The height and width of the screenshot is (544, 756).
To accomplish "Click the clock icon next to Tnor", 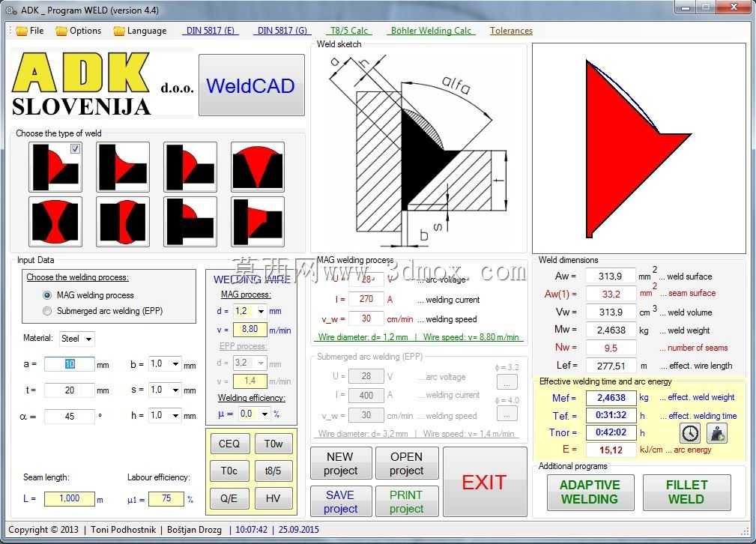I will click(690, 432).
